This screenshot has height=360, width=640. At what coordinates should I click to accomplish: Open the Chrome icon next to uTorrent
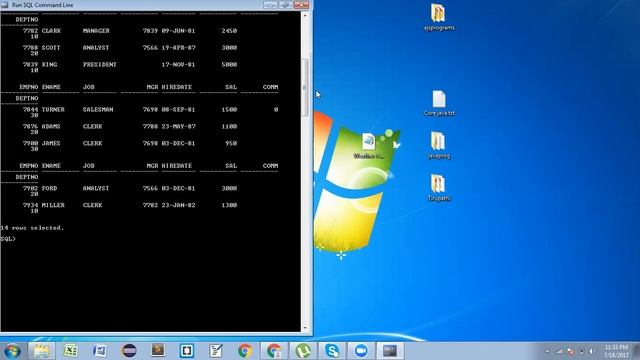[x=274, y=351]
